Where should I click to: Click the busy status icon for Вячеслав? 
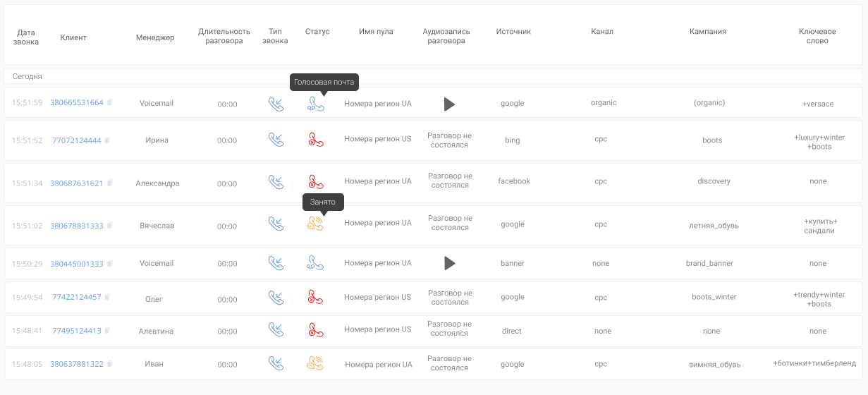pyautogui.click(x=315, y=224)
